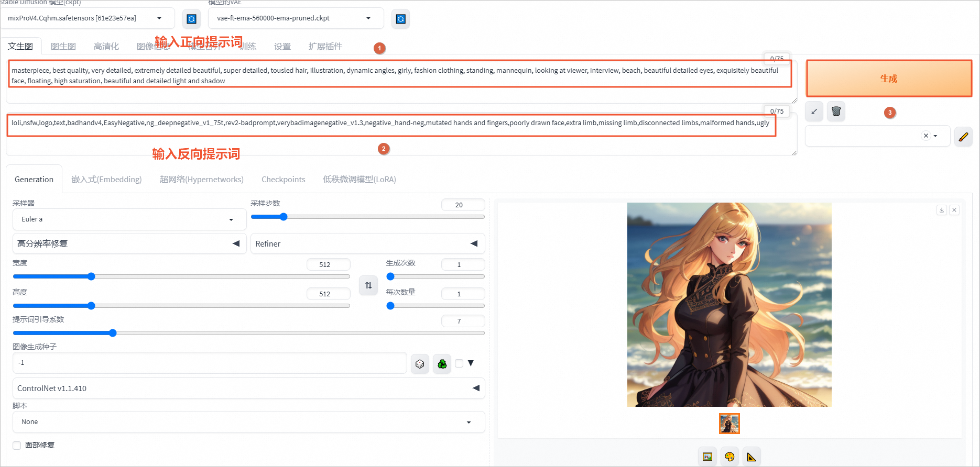The width and height of the screenshot is (980, 467).
Task: Click the orange 生成 generate button
Action: 889,79
